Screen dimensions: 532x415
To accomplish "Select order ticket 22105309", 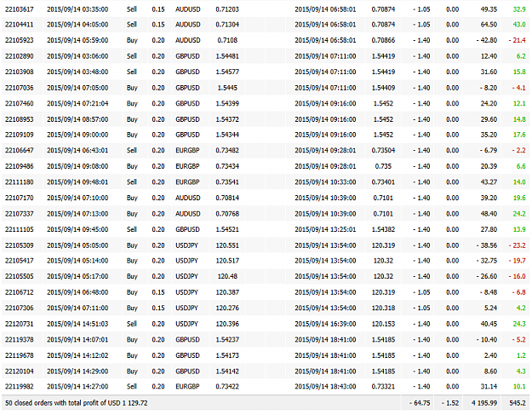I will point(20,245).
